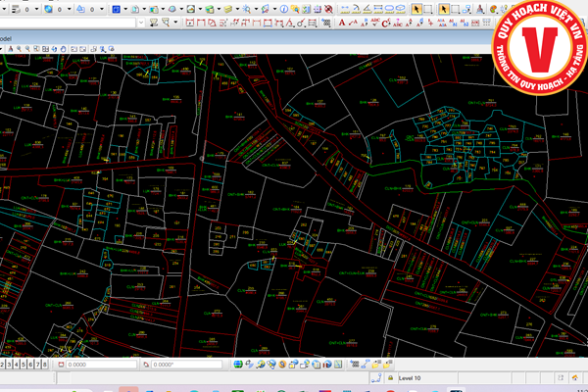Choose the Place Text 'A' tool
This screenshot has height=392, width=588.
click(341, 21)
